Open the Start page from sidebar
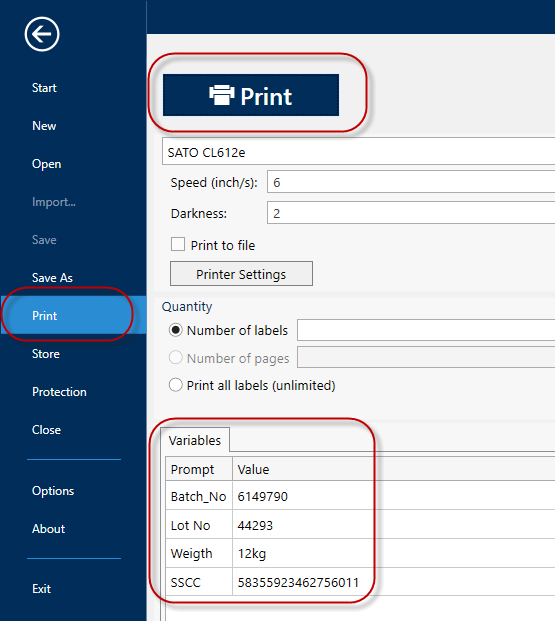The width and height of the screenshot is (555, 621). click(44, 88)
